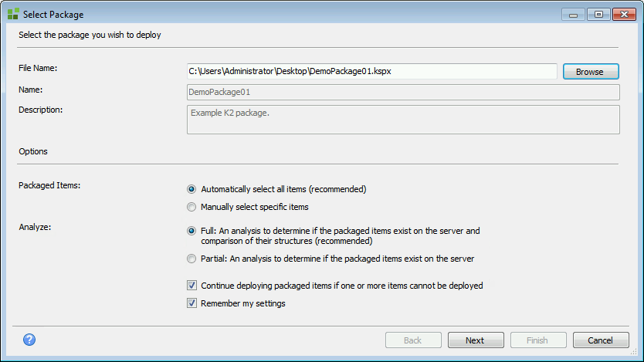Choose 'Manually select specific items' radio option
Viewport: 644px width, 362px height.
[x=192, y=207]
